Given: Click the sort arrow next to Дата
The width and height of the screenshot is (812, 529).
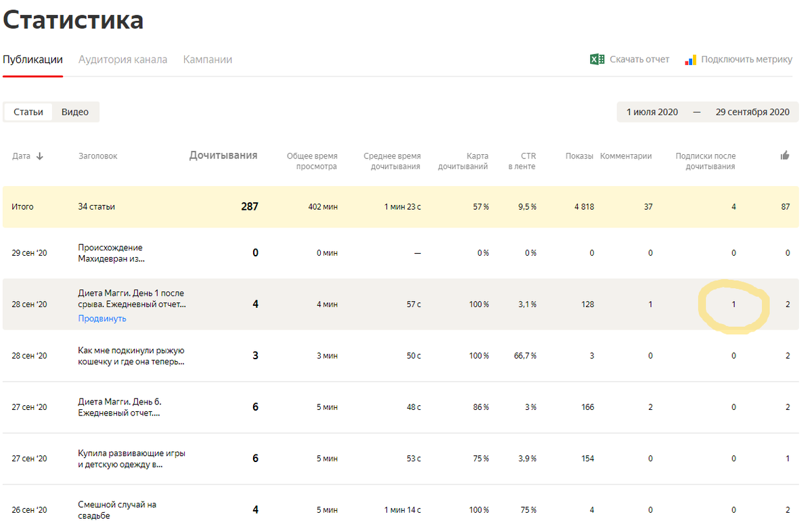Looking at the screenshot, I should [40, 156].
